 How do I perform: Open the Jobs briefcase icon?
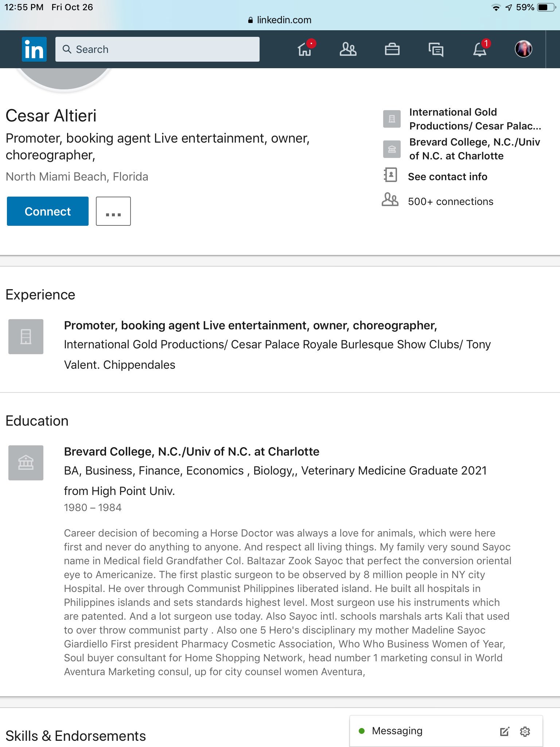[392, 49]
